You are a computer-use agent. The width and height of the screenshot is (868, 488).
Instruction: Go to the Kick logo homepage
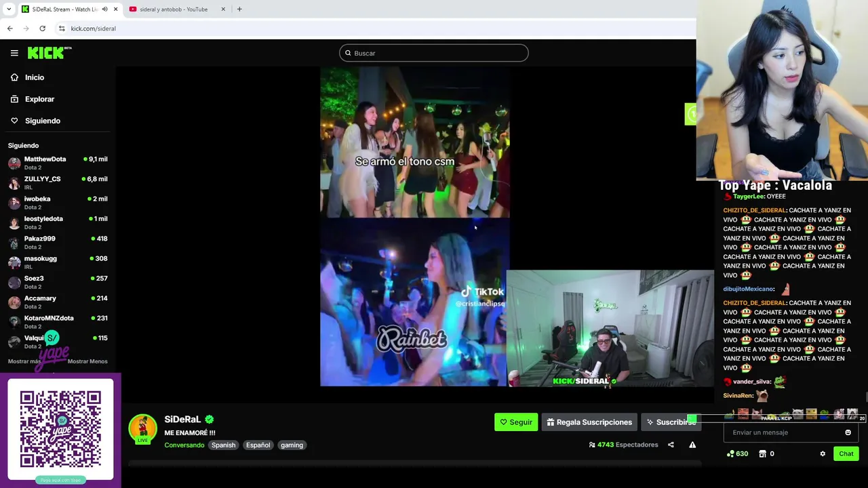50,53
